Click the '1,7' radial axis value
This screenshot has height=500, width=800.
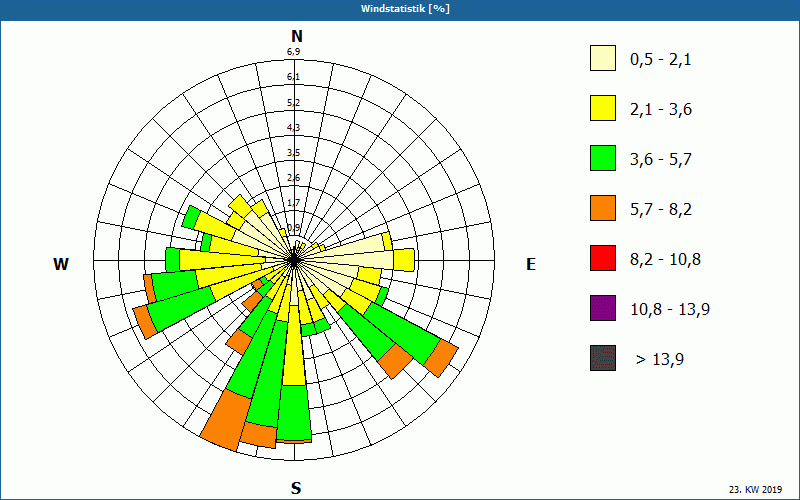point(293,203)
